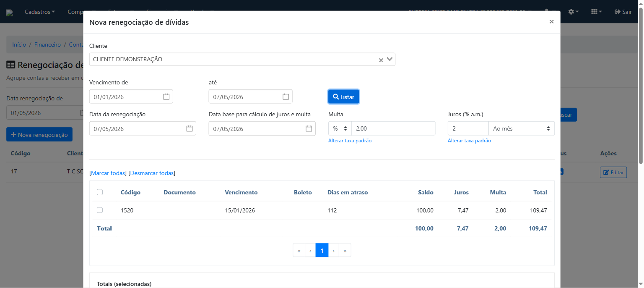This screenshot has height=288, width=644.
Task: Click the 'Vencimento de' date input
Action: tap(131, 97)
